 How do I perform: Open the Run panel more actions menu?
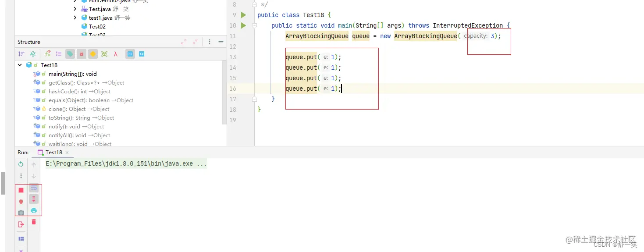[21, 176]
